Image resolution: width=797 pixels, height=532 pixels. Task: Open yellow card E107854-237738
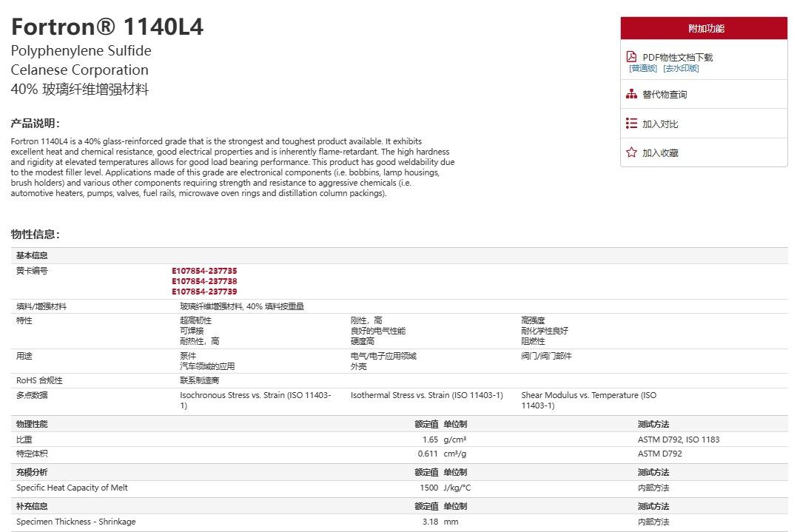click(x=204, y=281)
